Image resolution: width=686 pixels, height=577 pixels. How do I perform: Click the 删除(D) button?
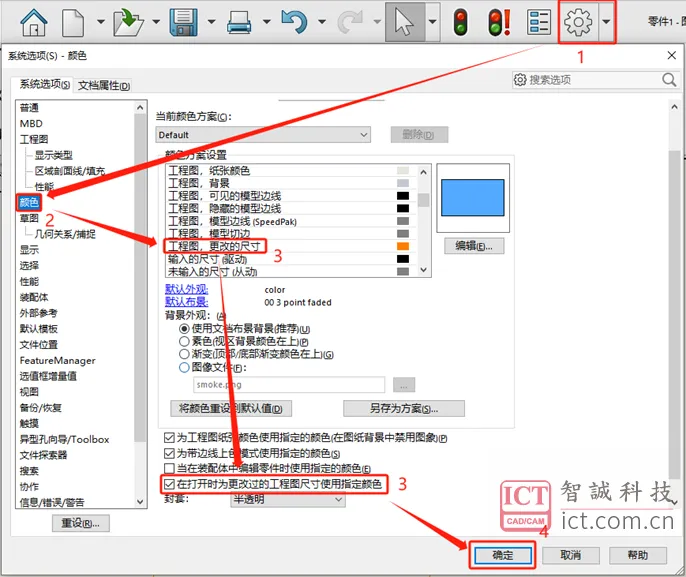click(419, 135)
